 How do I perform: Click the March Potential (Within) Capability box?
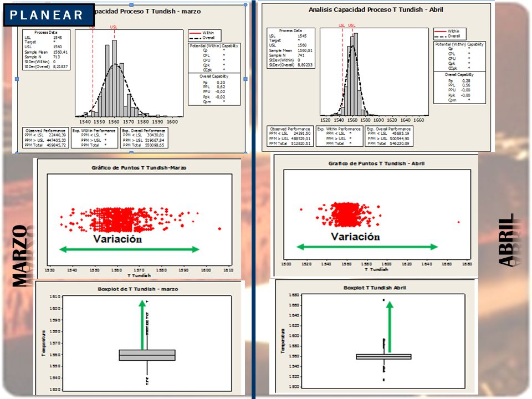click(214, 58)
